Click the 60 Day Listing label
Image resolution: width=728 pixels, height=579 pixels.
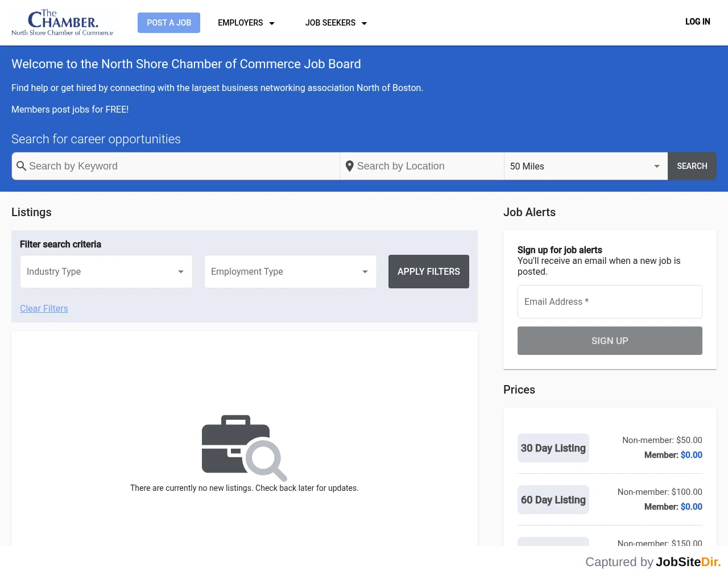(553, 500)
